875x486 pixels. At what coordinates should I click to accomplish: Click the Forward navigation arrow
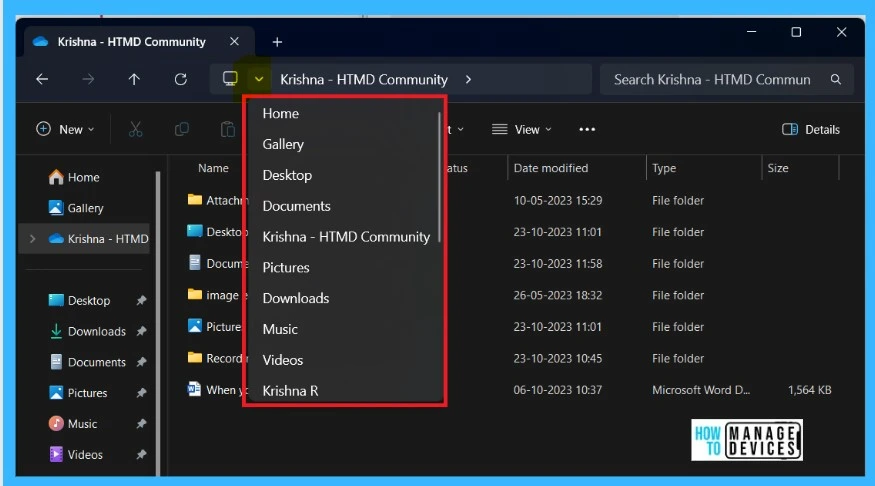[88, 79]
